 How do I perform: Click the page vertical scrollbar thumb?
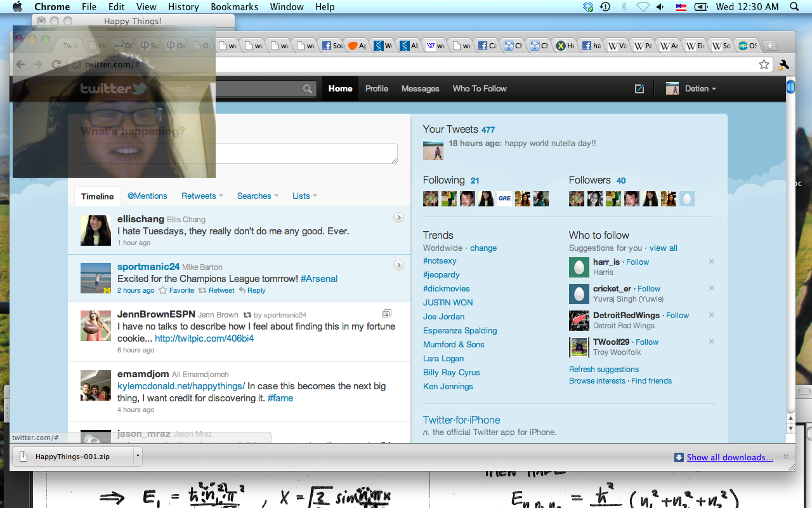pyautogui.click(x=790, y=88)
